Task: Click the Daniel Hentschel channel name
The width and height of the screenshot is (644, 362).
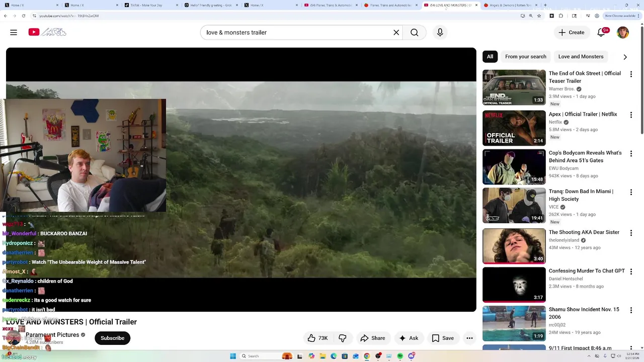Action: (566, 279)
